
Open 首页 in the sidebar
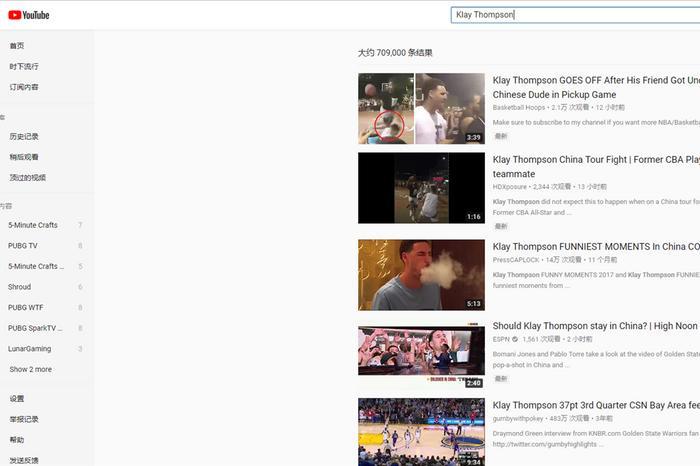[17, 46]
